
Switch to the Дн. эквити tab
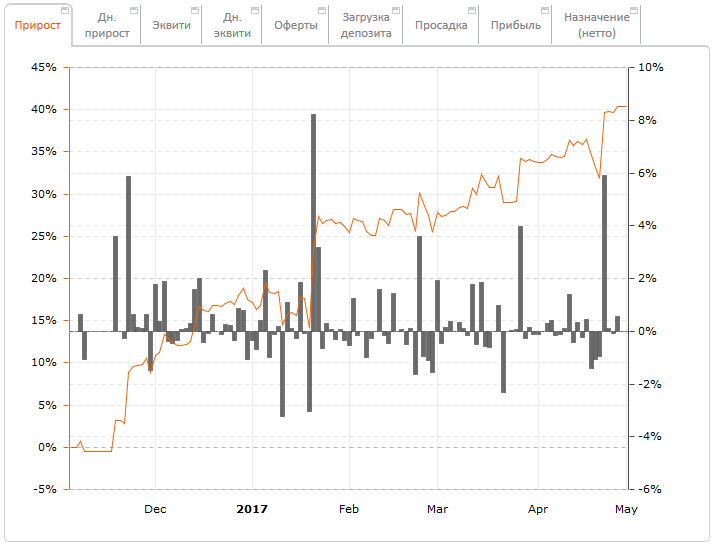pyautogui.click(x=232, y=26)
